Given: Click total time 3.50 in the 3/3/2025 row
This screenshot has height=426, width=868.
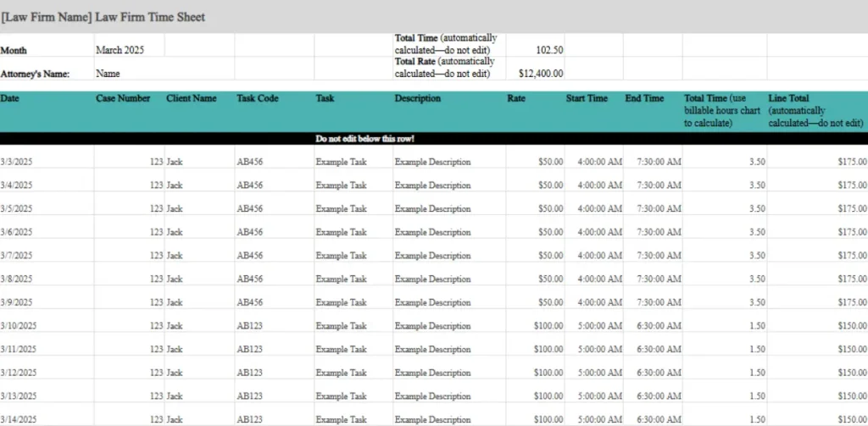Looking at the screenshot, I should click(757, 162).
